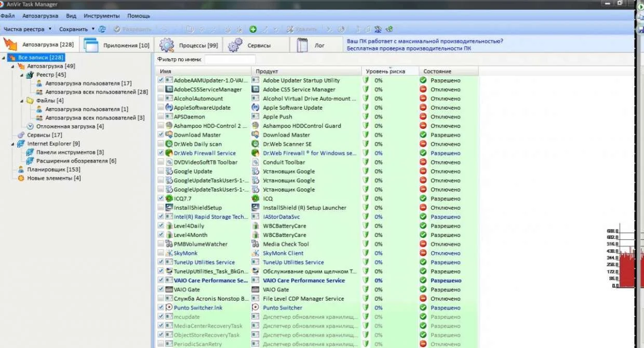Click the Новые элементы orange tree icon
Screen dimensions: 644x348
(21, 178)
